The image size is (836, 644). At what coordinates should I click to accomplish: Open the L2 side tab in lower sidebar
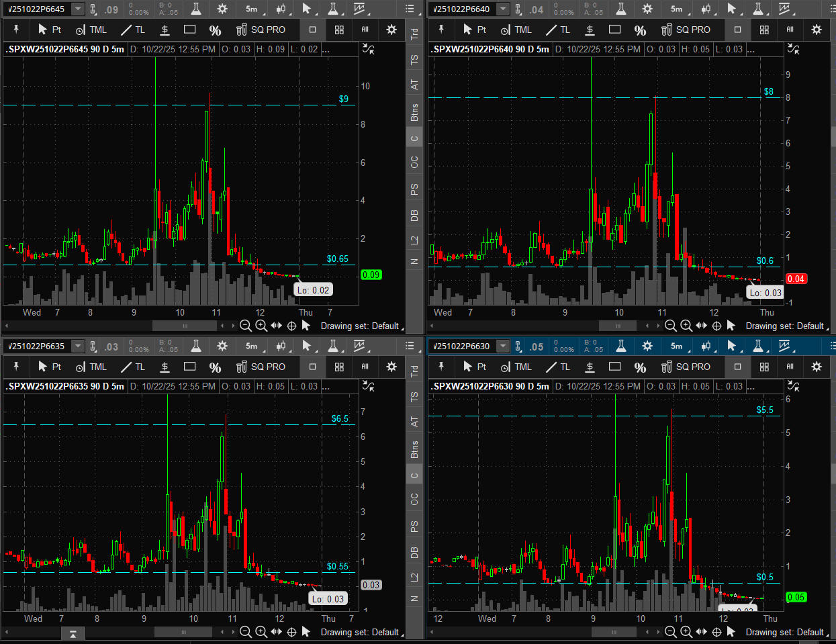tap(414, 576)
